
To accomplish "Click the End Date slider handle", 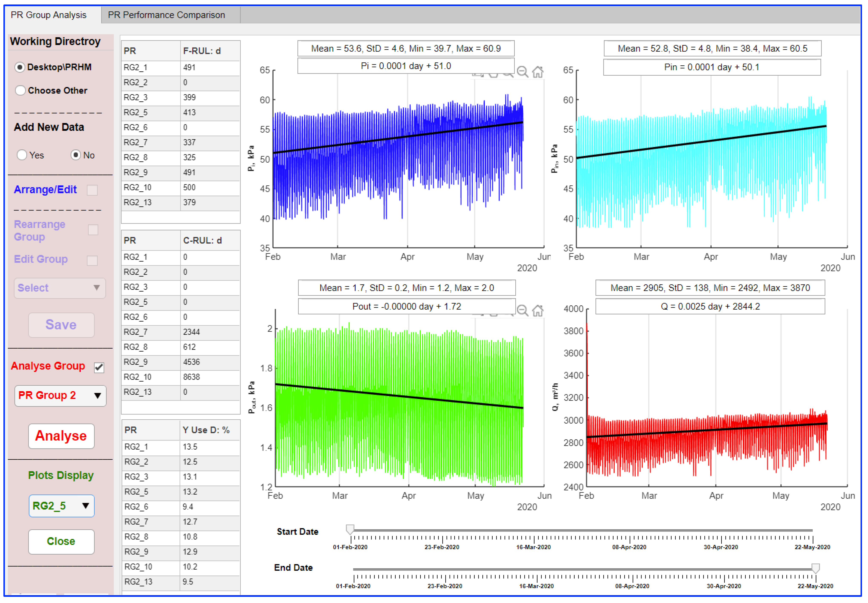I will (816, 568).
